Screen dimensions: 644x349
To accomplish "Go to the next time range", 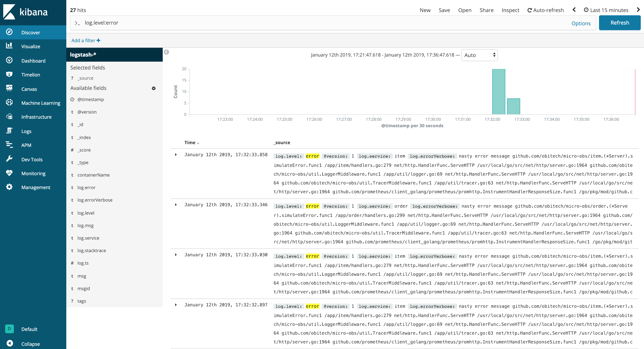I will [638, 10].
